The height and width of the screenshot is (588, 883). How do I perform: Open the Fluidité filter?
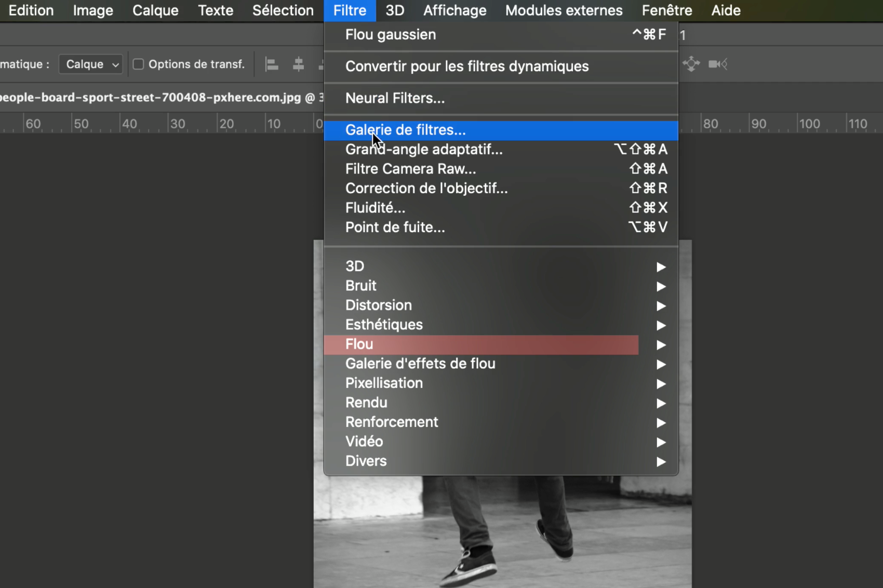pyautogui.click(x=501, y=208)
